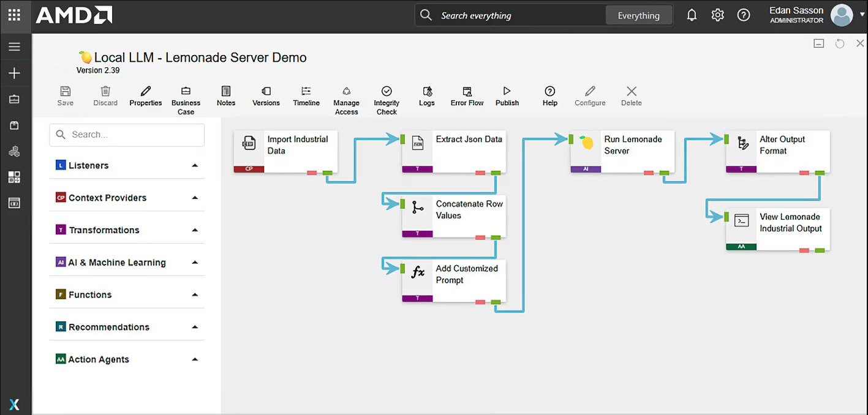This screenshot has width=868, height=415.
Task: Click the Manage Access icon
Action: tap(346, 92)
